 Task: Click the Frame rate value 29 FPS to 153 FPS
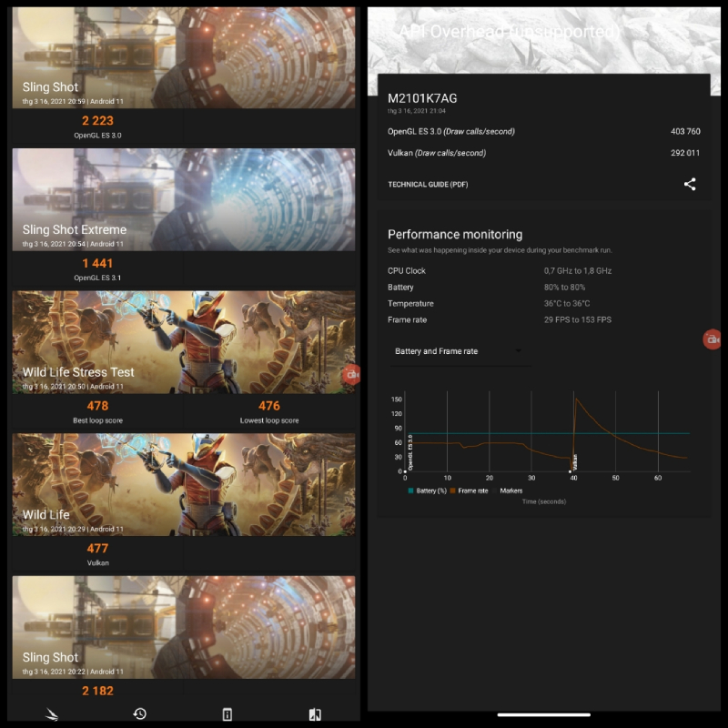[578, 319]
